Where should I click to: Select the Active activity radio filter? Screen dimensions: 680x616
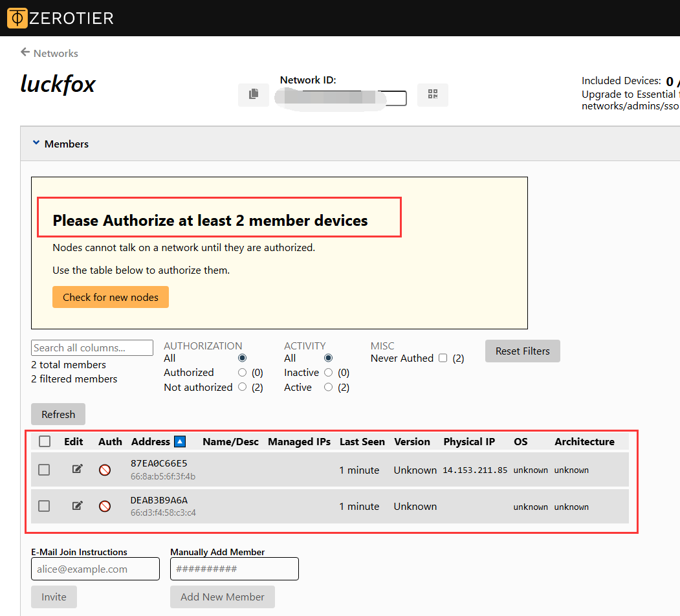coord(328,387)
